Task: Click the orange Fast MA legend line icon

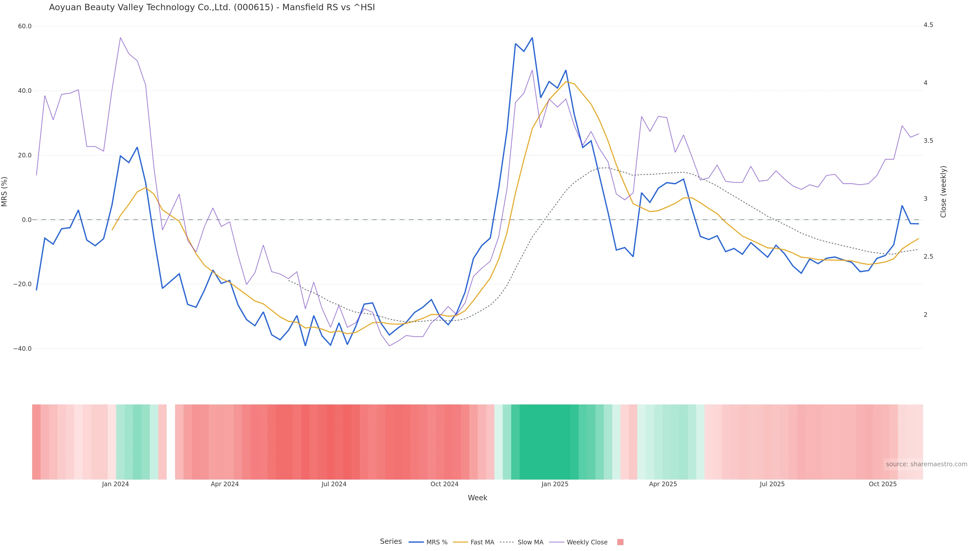Action: pyautogui.click(x=460, y=542)
